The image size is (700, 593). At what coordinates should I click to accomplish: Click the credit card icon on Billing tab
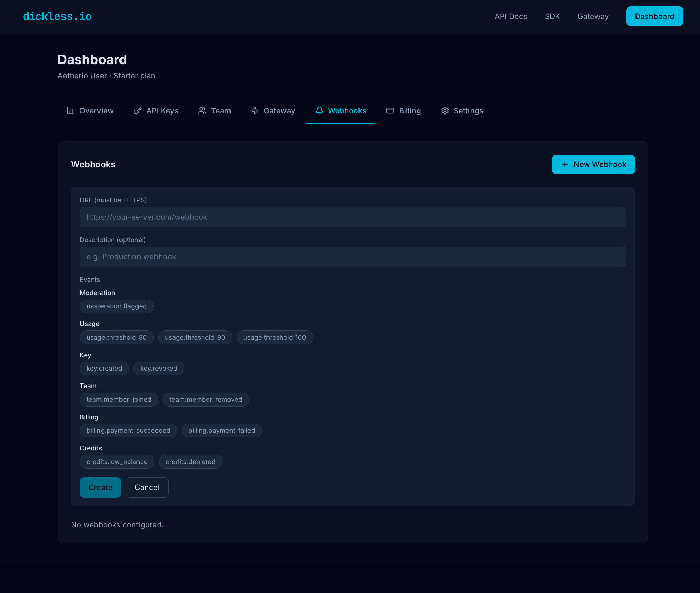click(390, 111)
